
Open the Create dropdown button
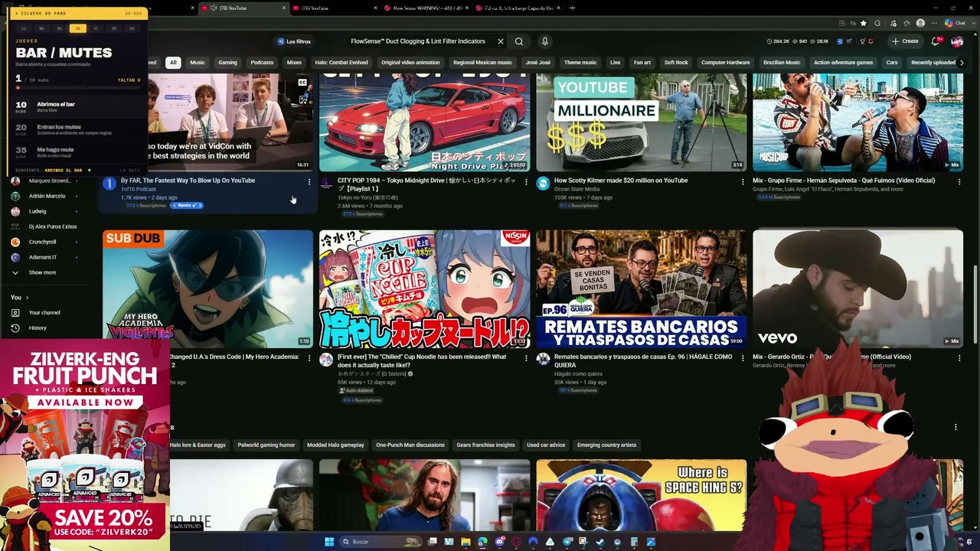(x=905, y=41)
